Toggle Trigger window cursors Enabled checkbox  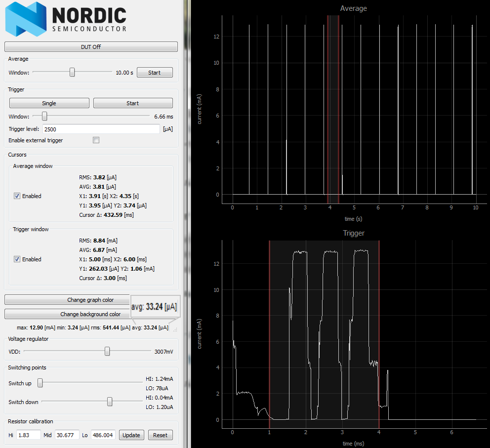pyautogui.click(x=17, y=259)
